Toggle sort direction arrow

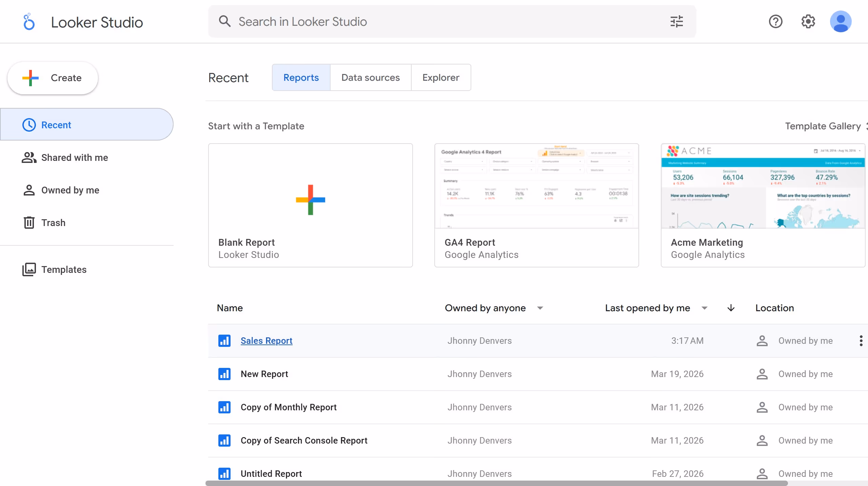tap(731, 308)
